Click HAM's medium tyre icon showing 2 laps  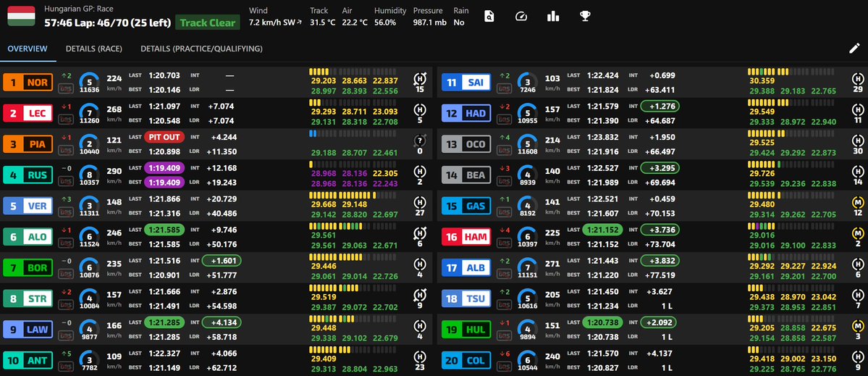click(x=858, y=234)
